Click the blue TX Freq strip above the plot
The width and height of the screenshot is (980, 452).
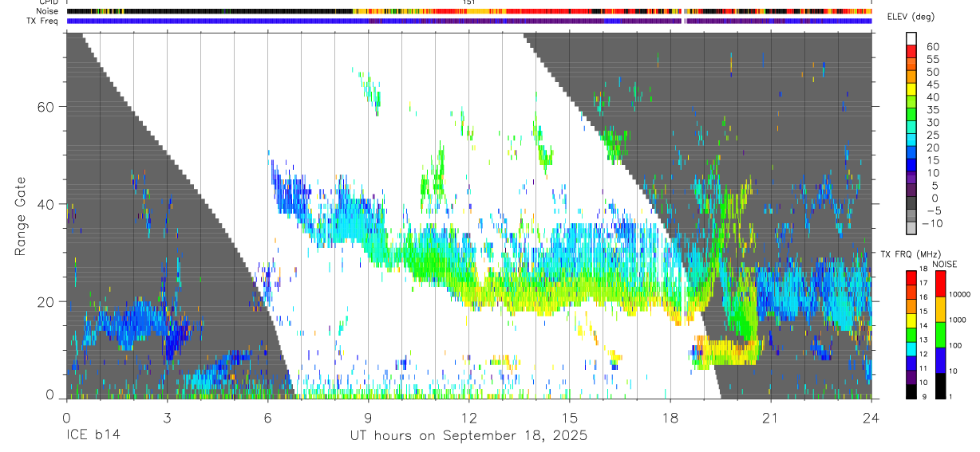click(469, 21)
